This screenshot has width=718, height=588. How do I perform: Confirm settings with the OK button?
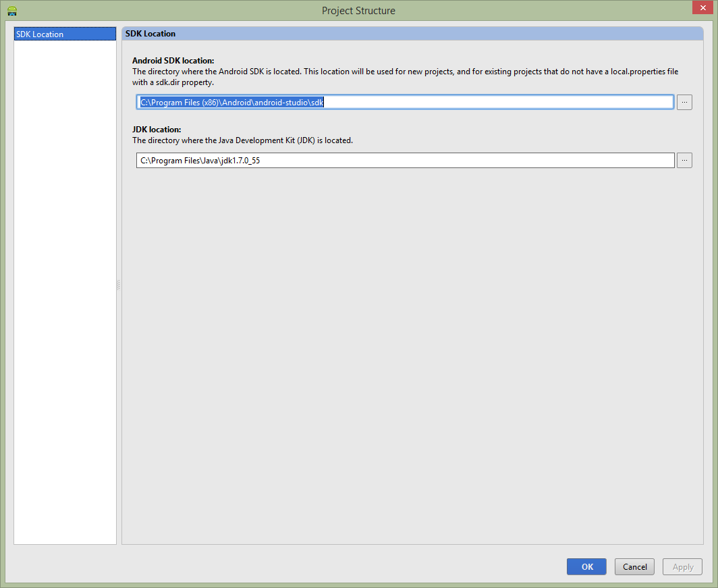click(x=586, y=566)
